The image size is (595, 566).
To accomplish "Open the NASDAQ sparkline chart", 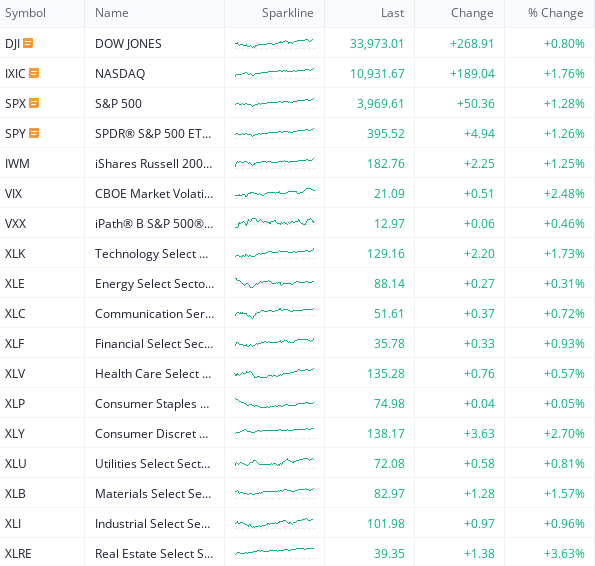I will coord(275,73).
